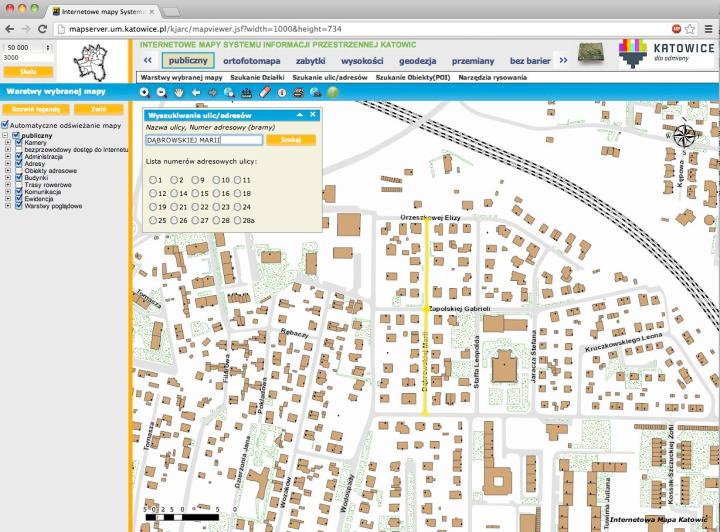Select the zoom in magnifier tool
Screen dimensions: 720x532
tap(145, 92)
